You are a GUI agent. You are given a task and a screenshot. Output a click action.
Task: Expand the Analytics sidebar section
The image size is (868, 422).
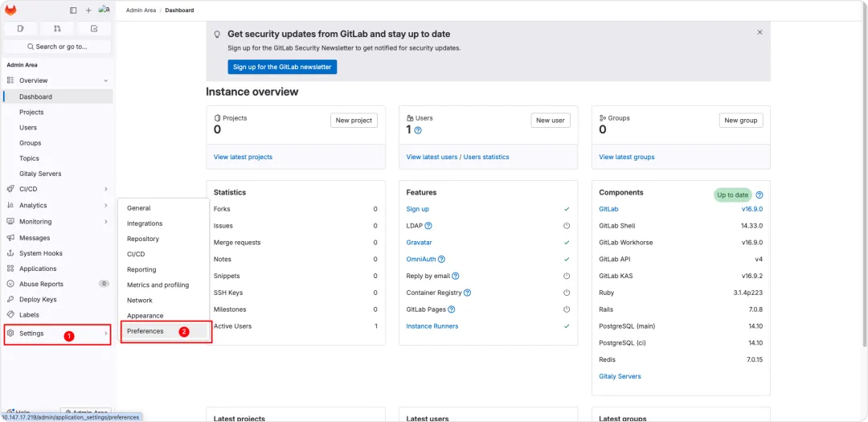pyautogui.click(x=105, y=206)
